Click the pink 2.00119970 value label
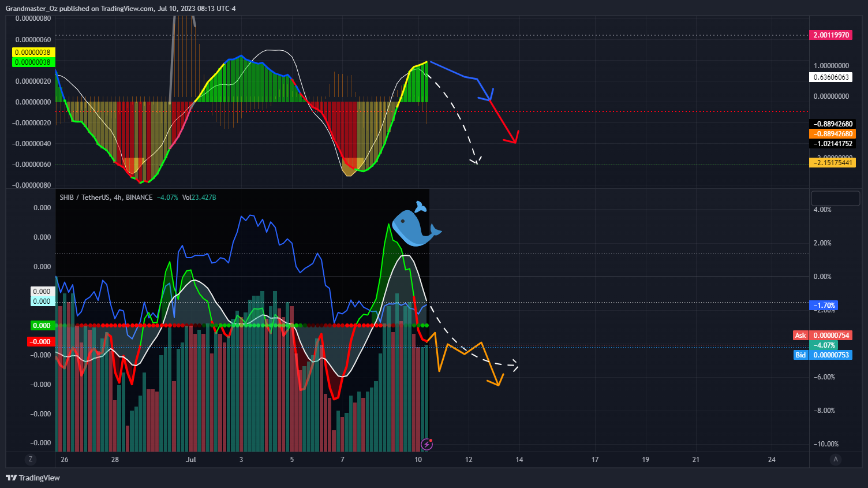The image size is (868, 488). pyautogui.click(x=831, y=35)
